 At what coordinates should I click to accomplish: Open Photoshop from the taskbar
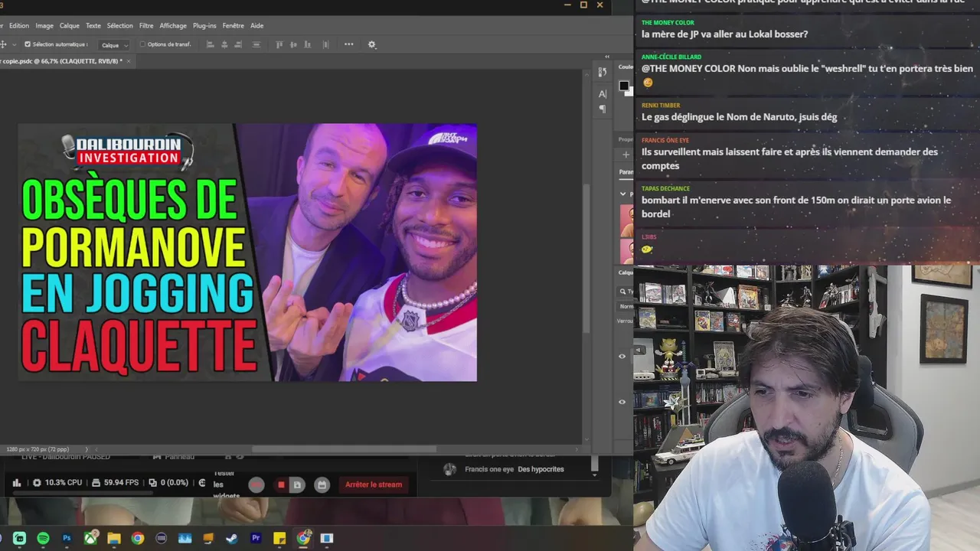(67, 539)
